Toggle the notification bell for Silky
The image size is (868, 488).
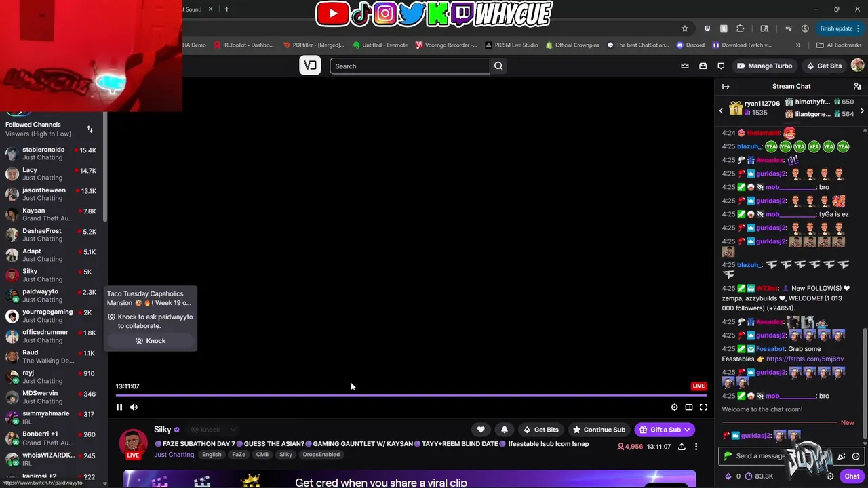[x=504, y=429]
